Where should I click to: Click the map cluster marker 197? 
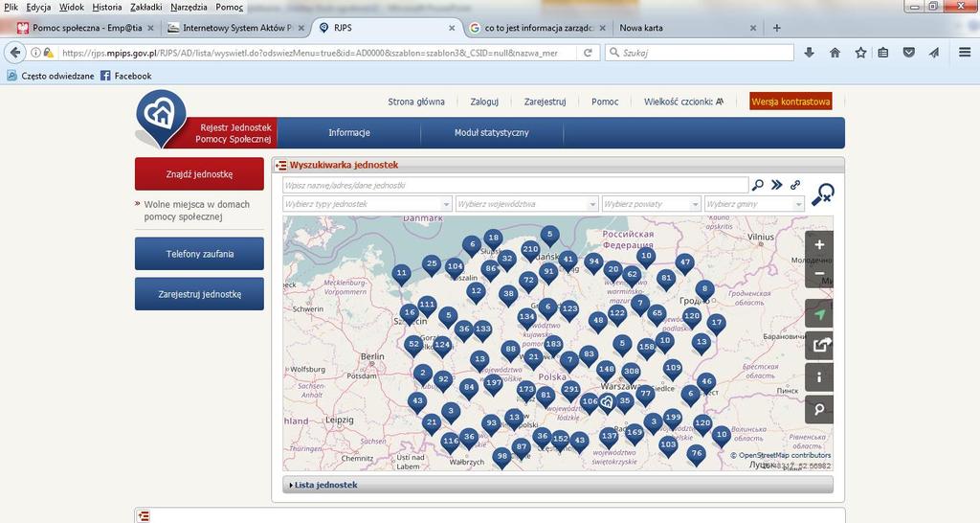coord(493,383)
